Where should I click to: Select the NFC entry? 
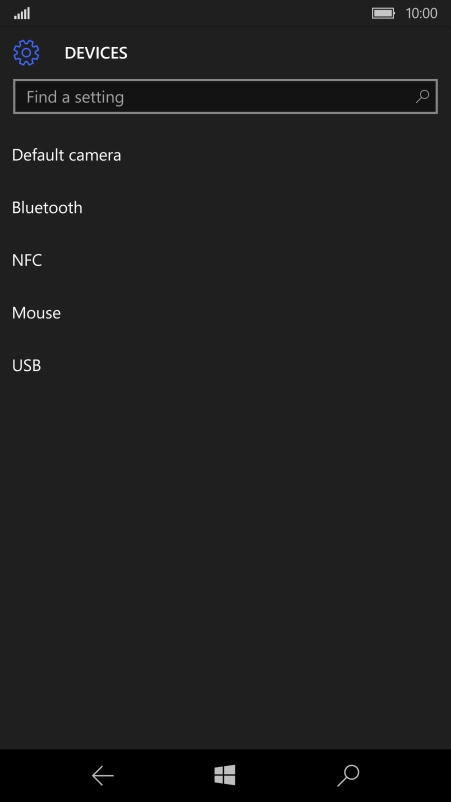pos(226,260)
